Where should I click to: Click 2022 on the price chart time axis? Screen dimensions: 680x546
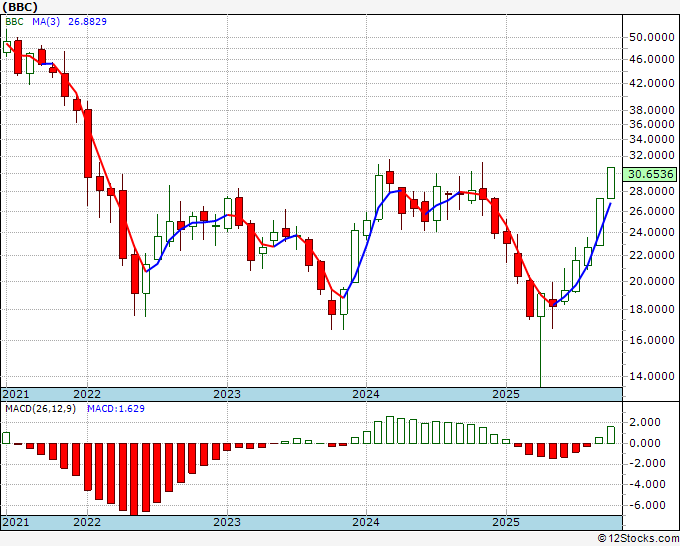[87, 394]
